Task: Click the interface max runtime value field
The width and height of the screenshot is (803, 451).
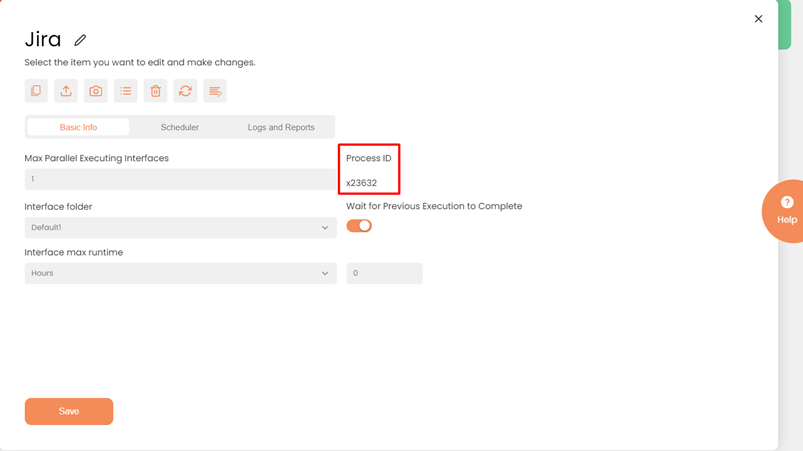Action: click(384, 273)
